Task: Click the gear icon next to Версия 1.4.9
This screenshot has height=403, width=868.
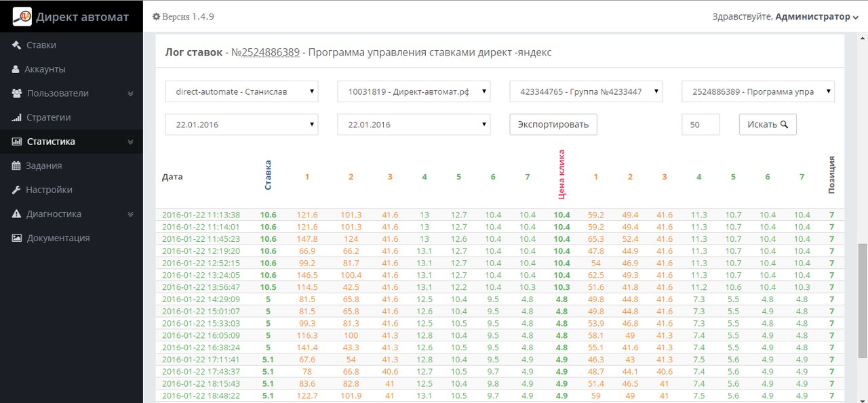Action: (156, 16)
